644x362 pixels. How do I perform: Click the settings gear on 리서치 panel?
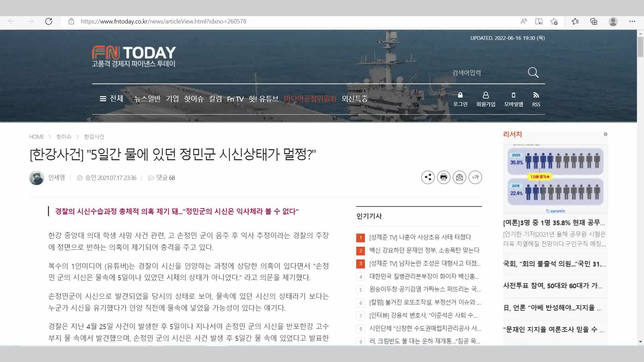coord(605,134)
